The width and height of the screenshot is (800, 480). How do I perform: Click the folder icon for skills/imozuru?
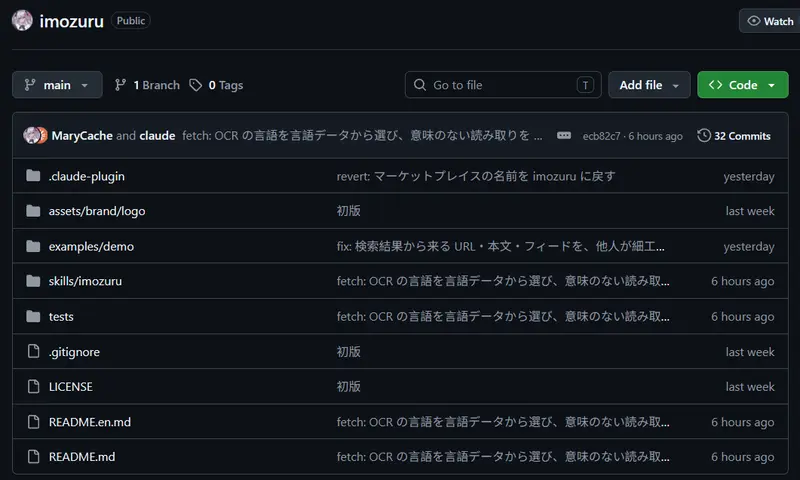pos(33,281)
